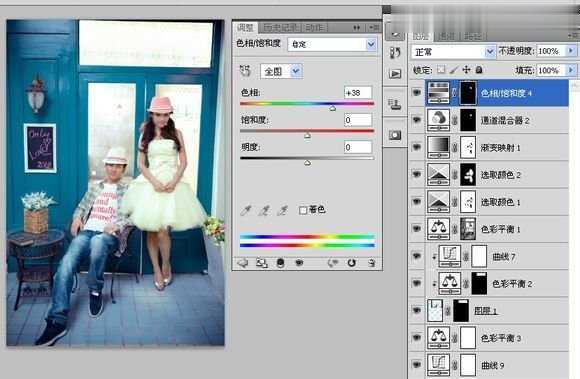This screenshot has width=580, height=379.
Task: Open the collapsed History dock icon
Action: pyautogui.click(x=395, y=53)
